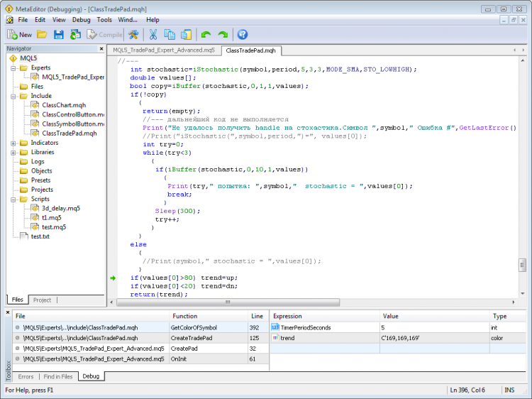Click the green Undo arrow
Viewport: 532px width, 399px height.
pos(206,34)
